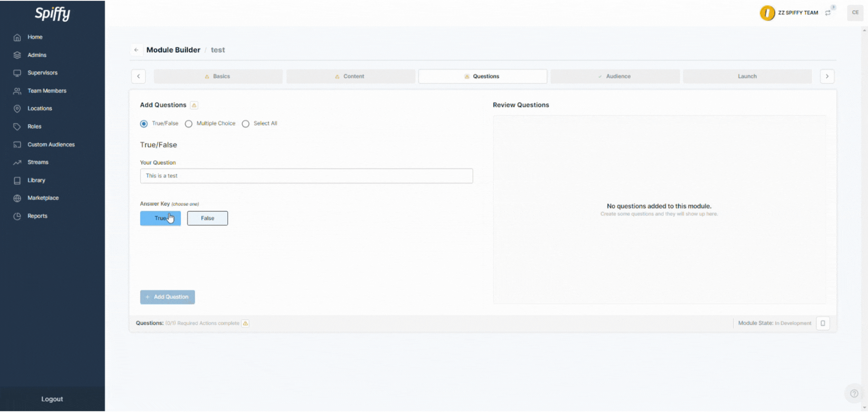The width and height of the screenshot is (868, 412).
Task: Select the Multiple Choice question type
Action: point(189,124)
